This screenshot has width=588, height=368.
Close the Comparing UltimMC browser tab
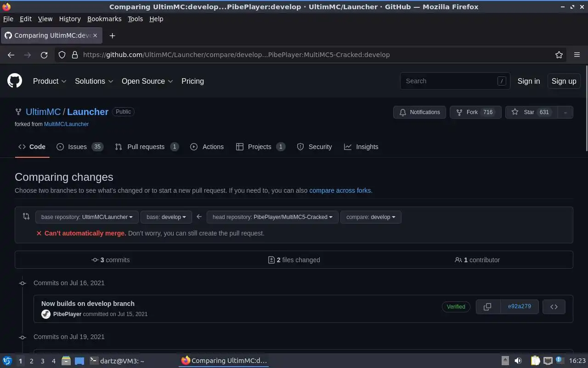[x=95, y=35]
